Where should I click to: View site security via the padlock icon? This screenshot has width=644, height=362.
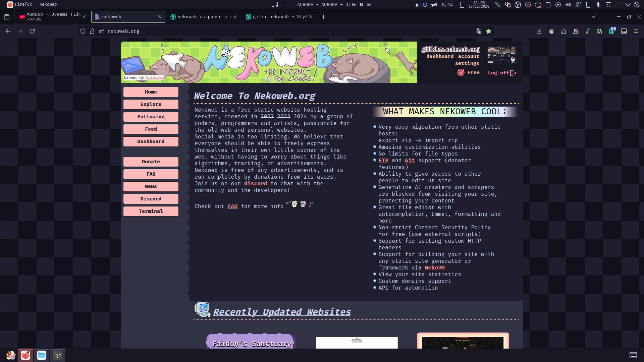pos(92,31)
